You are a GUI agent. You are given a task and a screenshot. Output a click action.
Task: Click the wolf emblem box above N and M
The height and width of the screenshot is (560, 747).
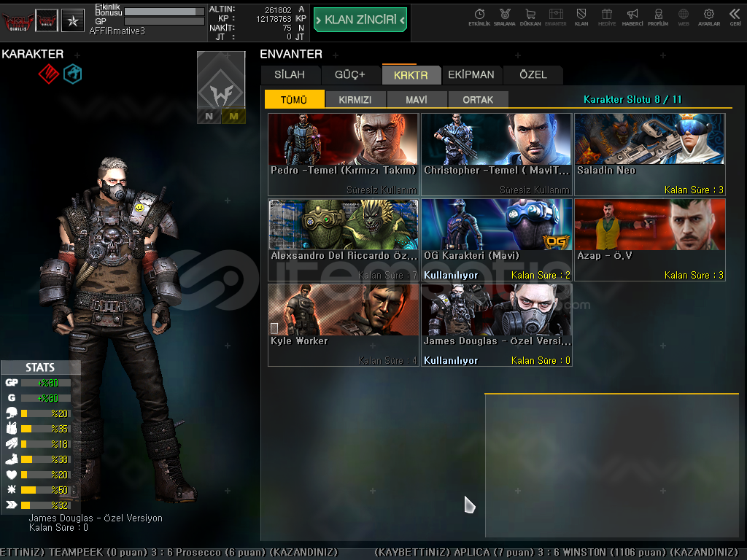[x=221, y=79]
